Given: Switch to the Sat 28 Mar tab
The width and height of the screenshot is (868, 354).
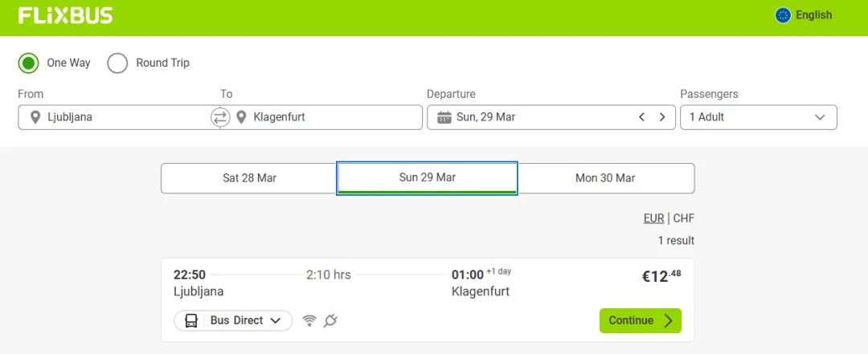Looking at the screenshot, I should pyautogui.click(x=249, y=178).
